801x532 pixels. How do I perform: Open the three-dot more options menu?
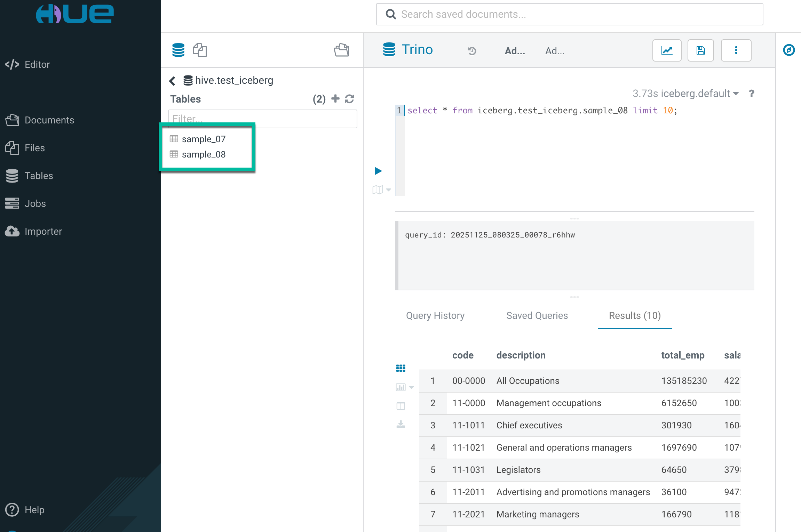coord(736,50)
